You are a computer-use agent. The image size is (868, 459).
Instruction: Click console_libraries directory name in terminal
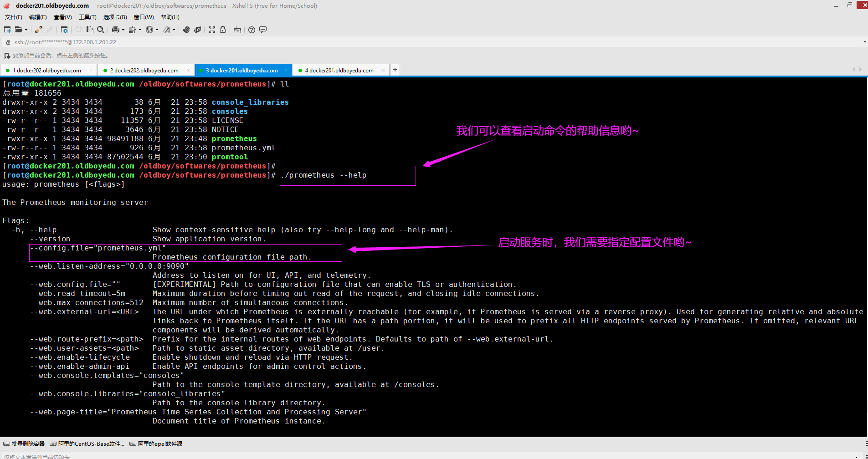[x=250, y=102]
